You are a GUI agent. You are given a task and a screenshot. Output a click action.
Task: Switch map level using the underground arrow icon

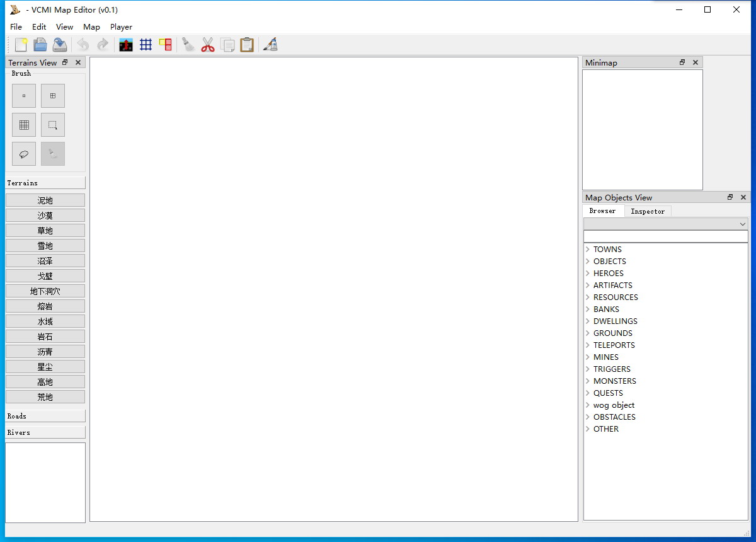point(126,45)
